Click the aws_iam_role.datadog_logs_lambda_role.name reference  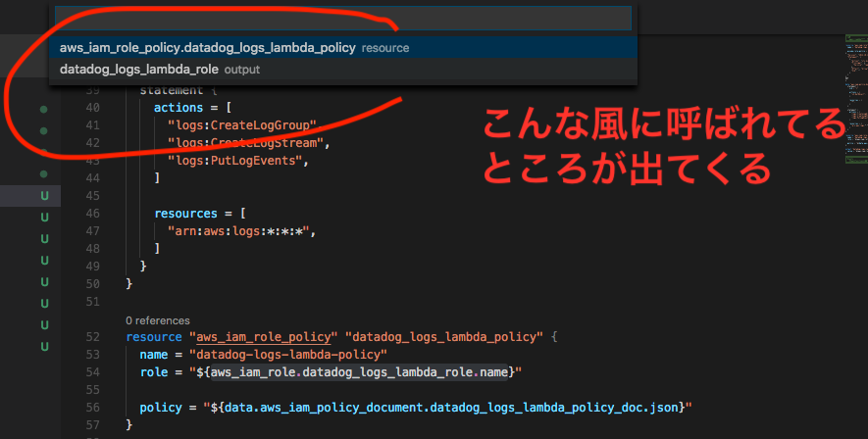tap(359, 372)
